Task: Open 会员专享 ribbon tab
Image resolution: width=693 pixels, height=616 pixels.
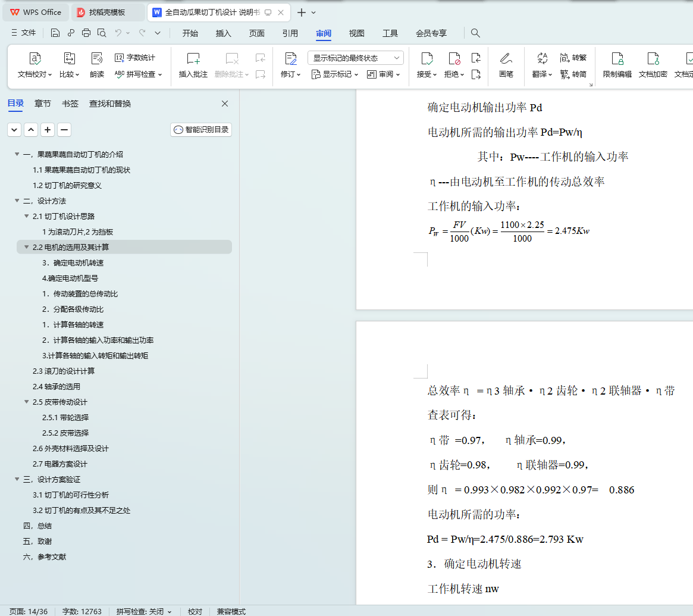Action: tap(431, 33)
